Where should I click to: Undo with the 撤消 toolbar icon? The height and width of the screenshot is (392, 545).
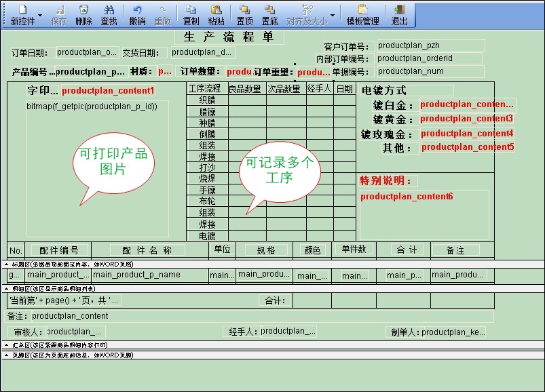pos(137,14)
